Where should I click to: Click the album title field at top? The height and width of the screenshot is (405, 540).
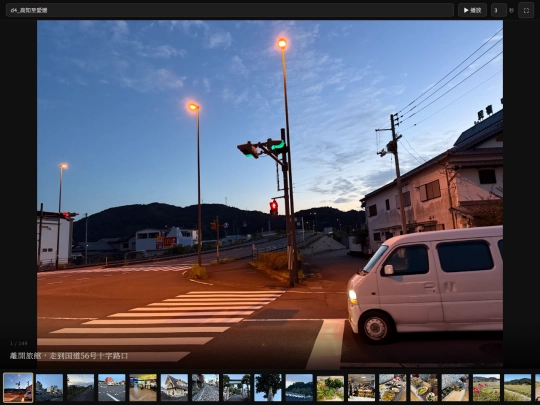[230, 10]
